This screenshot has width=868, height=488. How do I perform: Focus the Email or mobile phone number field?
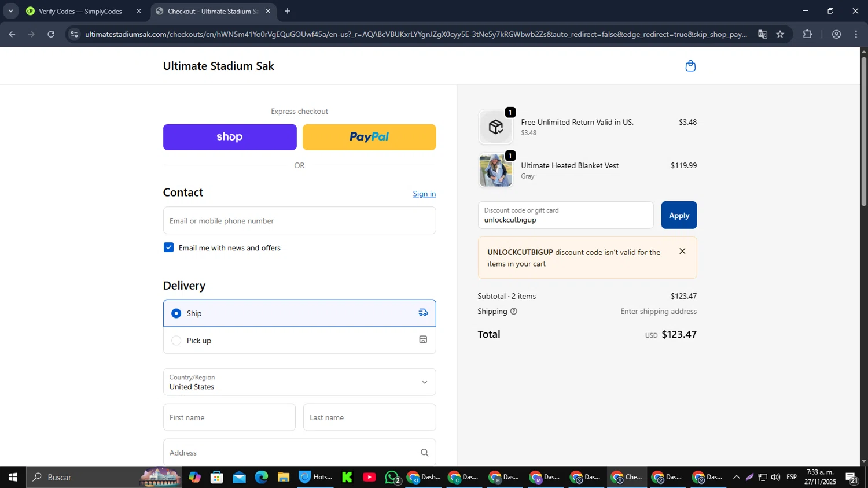point(300,220)
